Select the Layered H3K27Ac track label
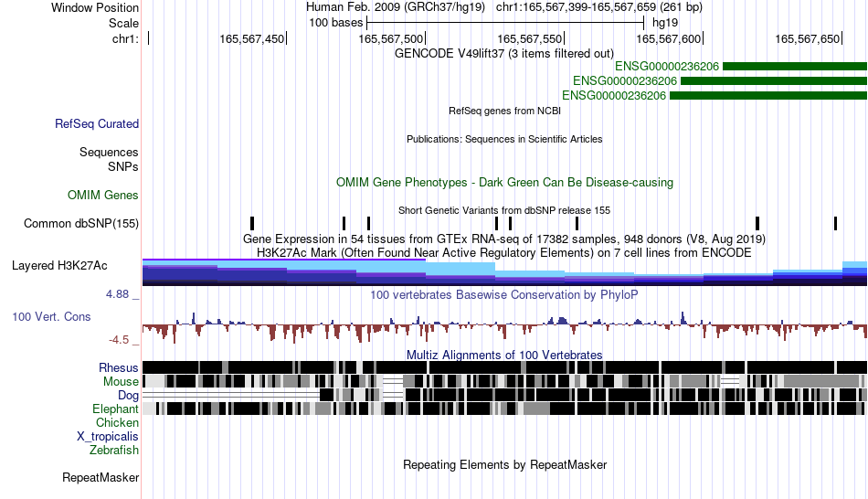The height and width of the screenshot is (499, 868). [59, 265]
